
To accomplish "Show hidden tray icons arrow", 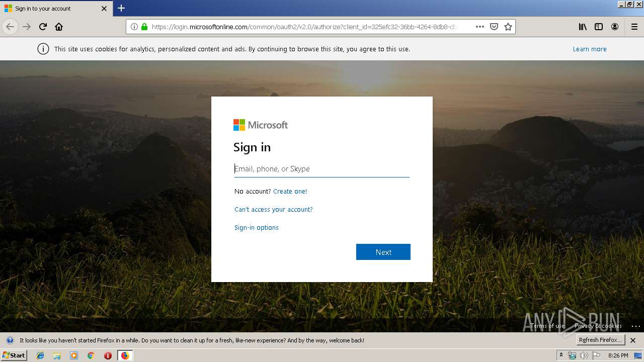I will click(561, 355).
